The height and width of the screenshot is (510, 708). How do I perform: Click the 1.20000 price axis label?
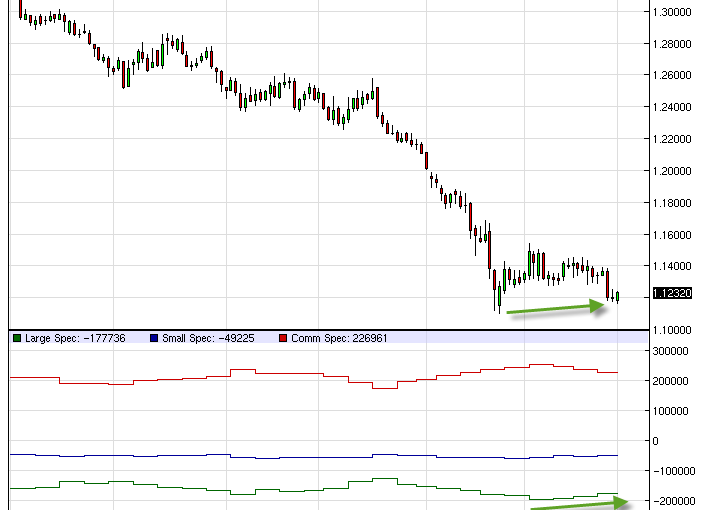(x=672, y=171)
